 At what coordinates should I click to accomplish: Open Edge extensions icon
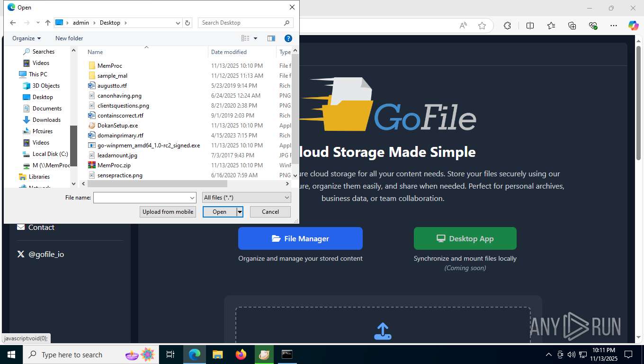pos(507,26)
